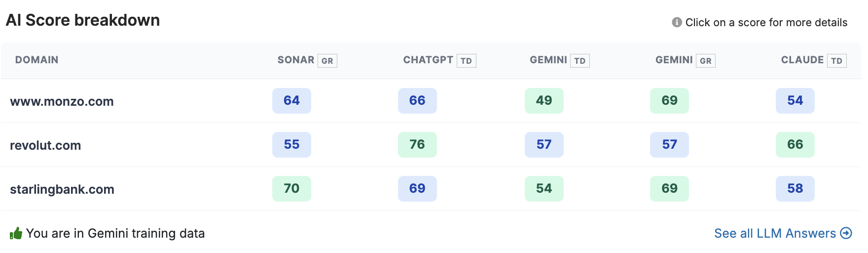This screenshot has width=868, height=253.
Task: Click the GR badge next to Gemini
Action: coord(705,61)
